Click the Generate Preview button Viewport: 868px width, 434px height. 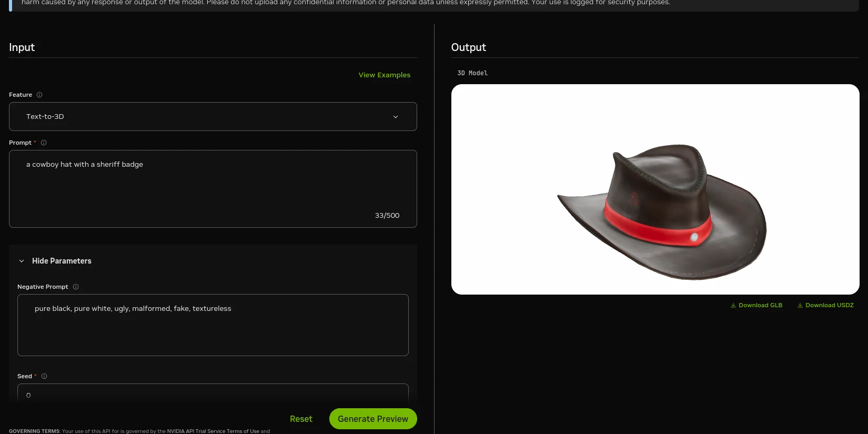tap(373, 419)
